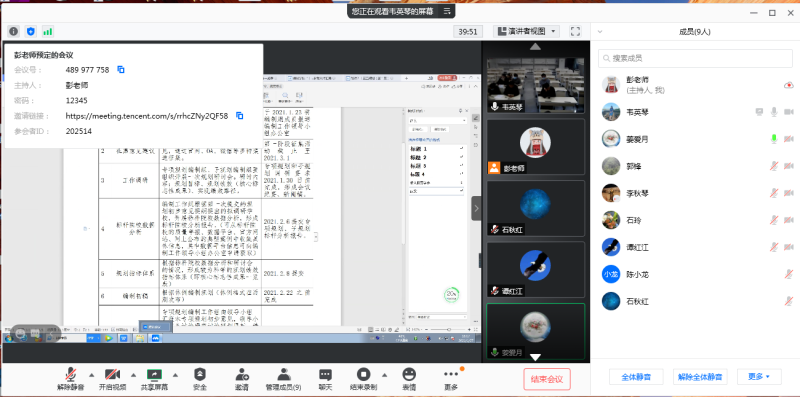Image resolution: width=800 pixels, height=397 pixels.
Task: Expand the arrow next to 共享屏幕
Action: [x=176, y=374]
